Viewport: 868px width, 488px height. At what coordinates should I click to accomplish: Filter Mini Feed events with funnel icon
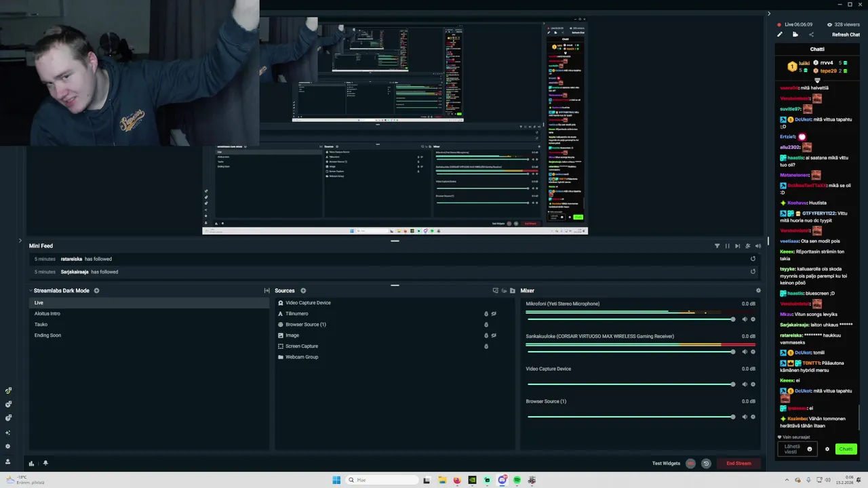point(717,246)
